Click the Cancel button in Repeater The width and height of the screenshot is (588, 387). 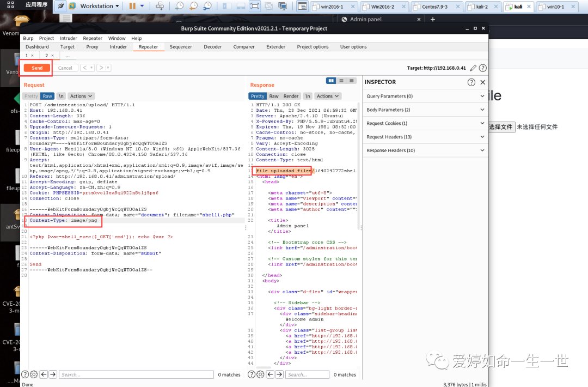click(x=65, y=68)
